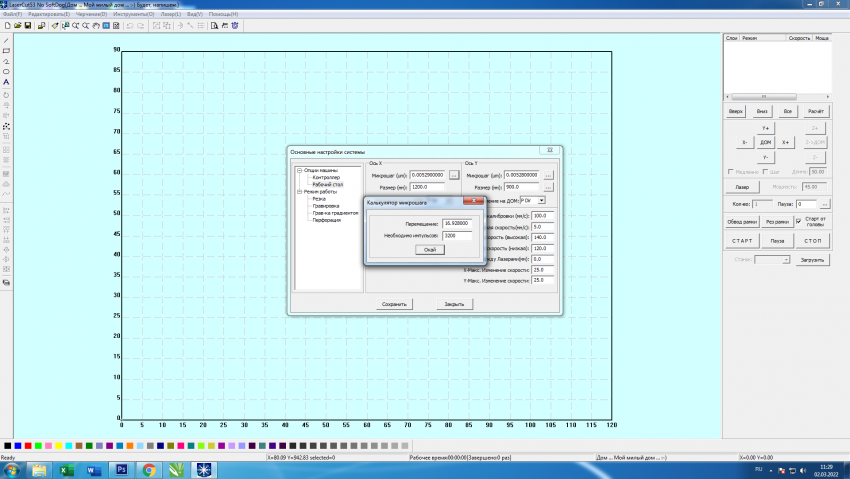
Task: Select the zoom out magnifier tool
Action: pyautogui.click(x=86, y=25)
